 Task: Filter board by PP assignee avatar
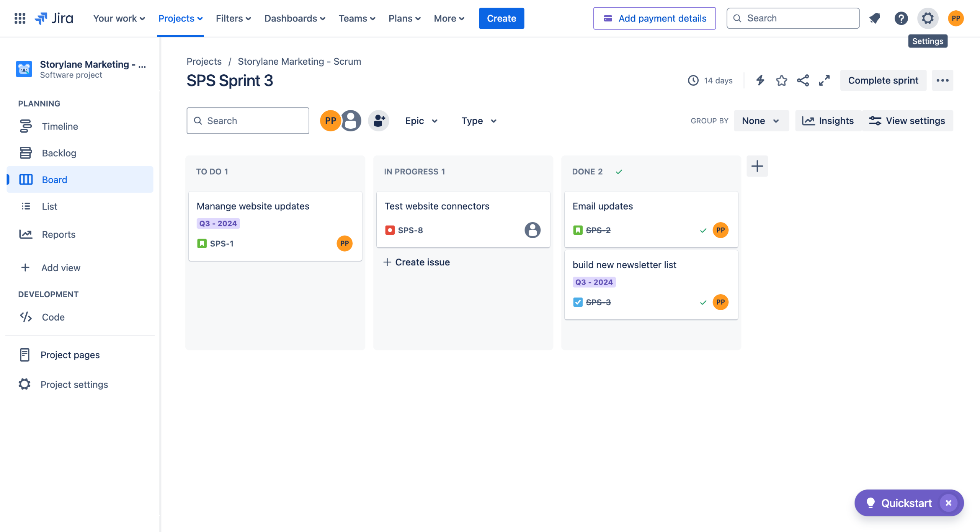(330, 121)
